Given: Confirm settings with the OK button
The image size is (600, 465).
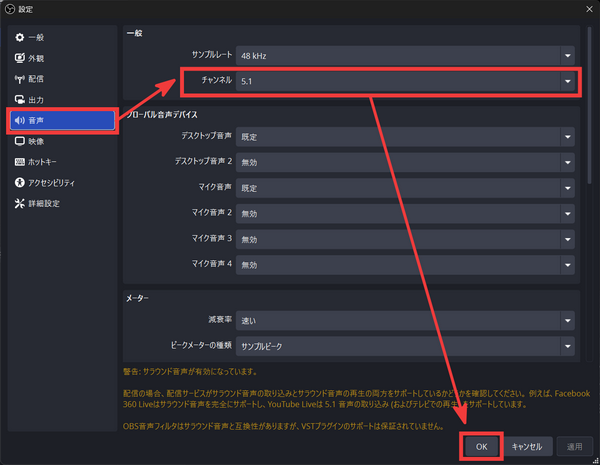Looking at the screenshot, I should point(481,446).
